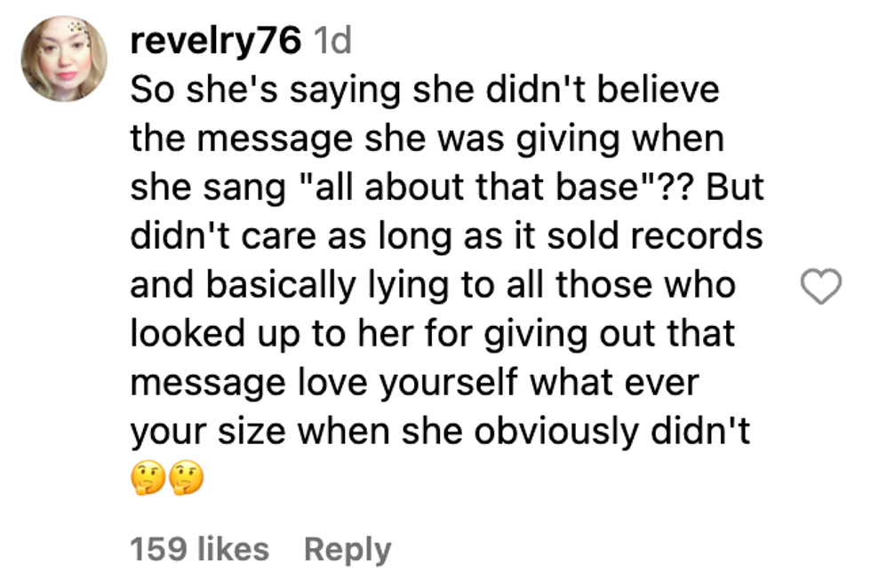Click the line "your size when she obviously didn't"
The height and width of the screenshot is (588, 871).
440,432
